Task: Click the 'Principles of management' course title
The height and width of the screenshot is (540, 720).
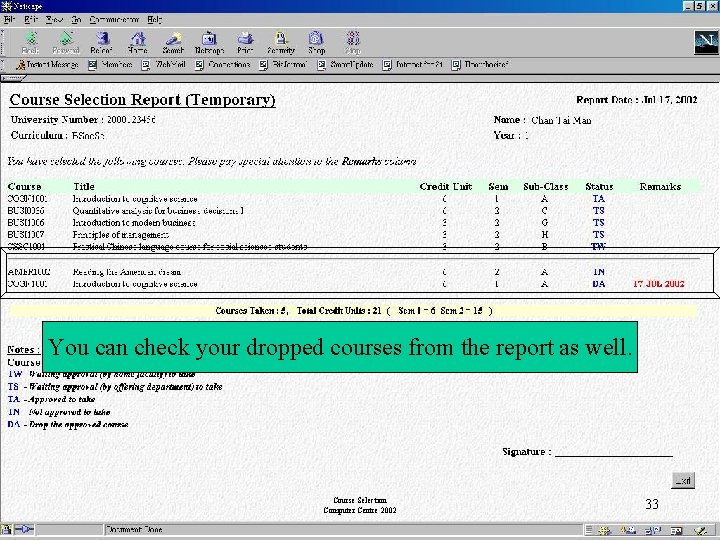Action: [x=121, y=235]
